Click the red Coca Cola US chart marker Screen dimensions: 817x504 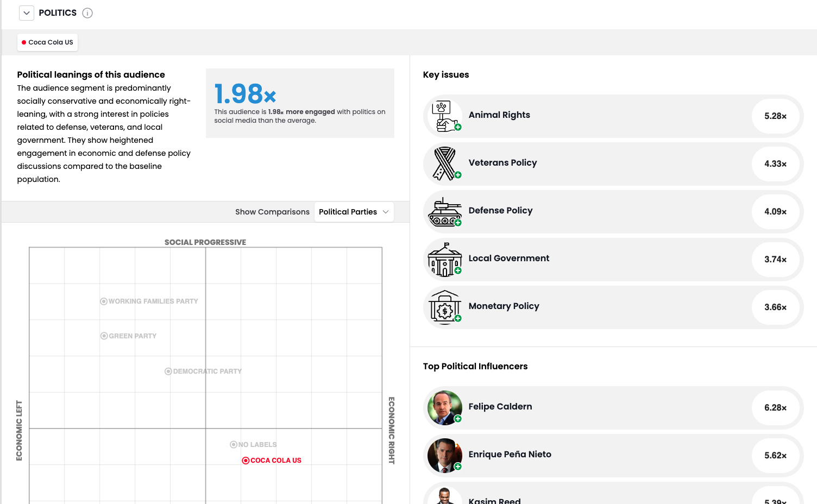pos(246,461)
